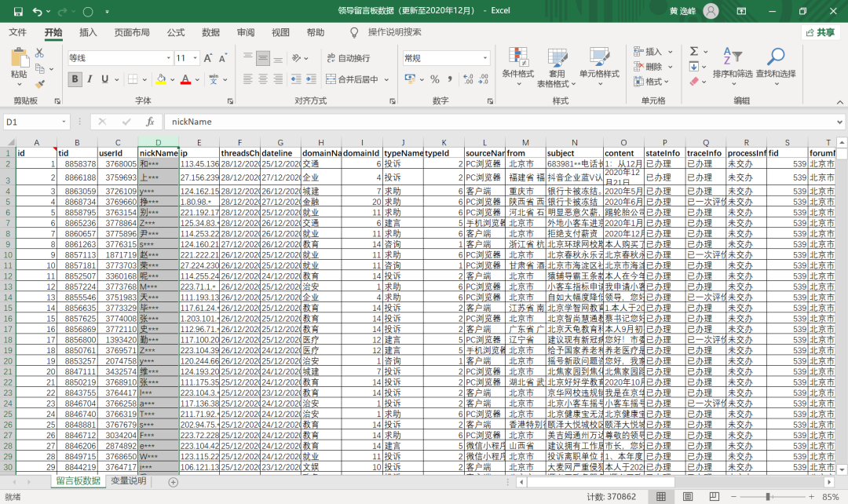
Task: Open the font name dropdown showing 等线
Action: click(x=168, y=58)
